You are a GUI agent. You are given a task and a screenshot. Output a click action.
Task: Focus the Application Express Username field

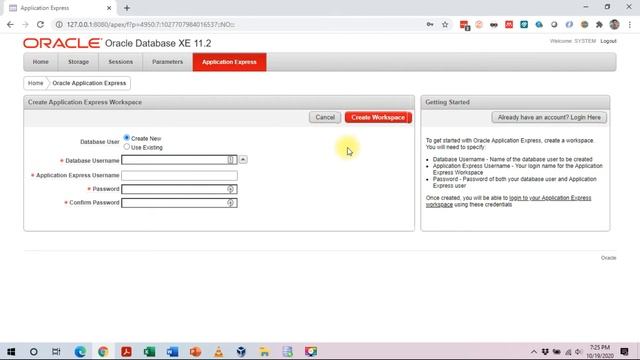pyautogui.click(x=179, y=176)
